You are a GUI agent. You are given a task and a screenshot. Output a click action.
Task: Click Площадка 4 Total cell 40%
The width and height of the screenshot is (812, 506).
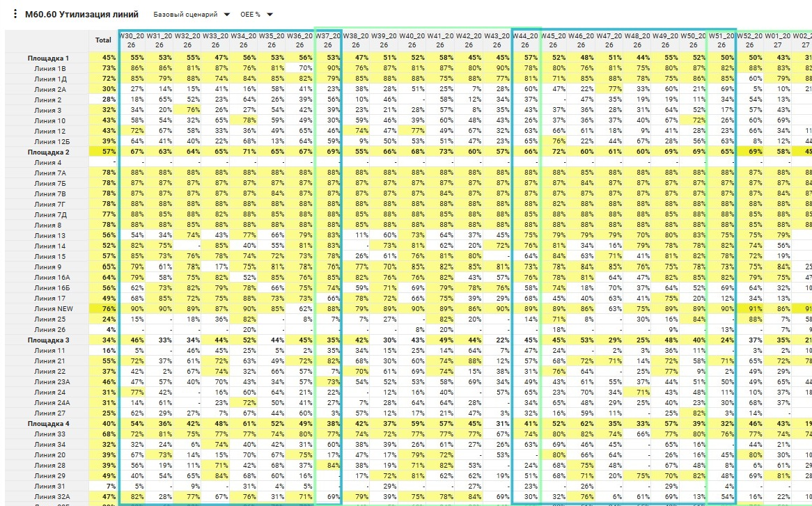tap(103, 423)
